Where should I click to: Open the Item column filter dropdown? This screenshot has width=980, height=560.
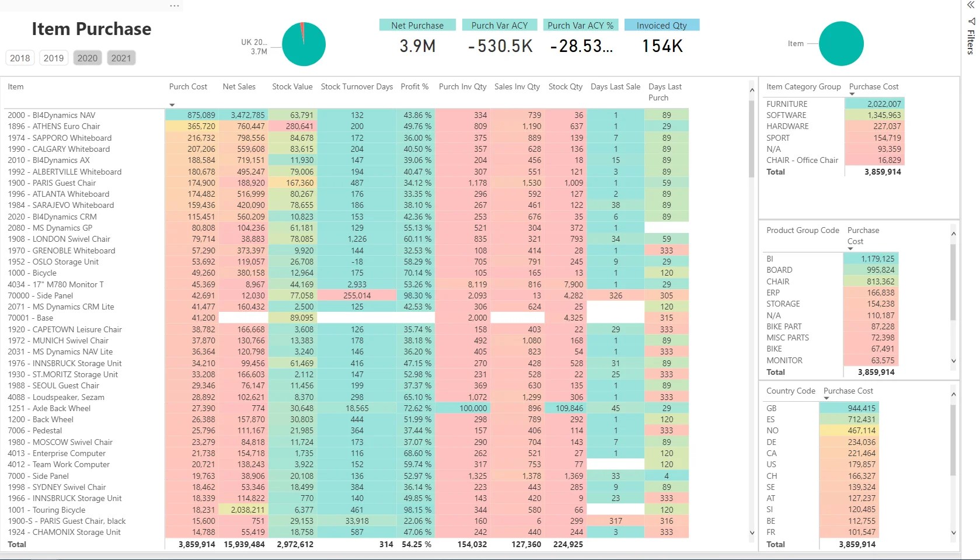pos(171,105)
